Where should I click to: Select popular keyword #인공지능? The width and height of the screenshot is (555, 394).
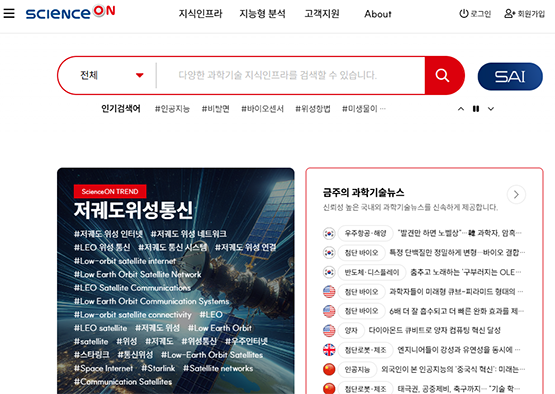click(x=172, y=109)
